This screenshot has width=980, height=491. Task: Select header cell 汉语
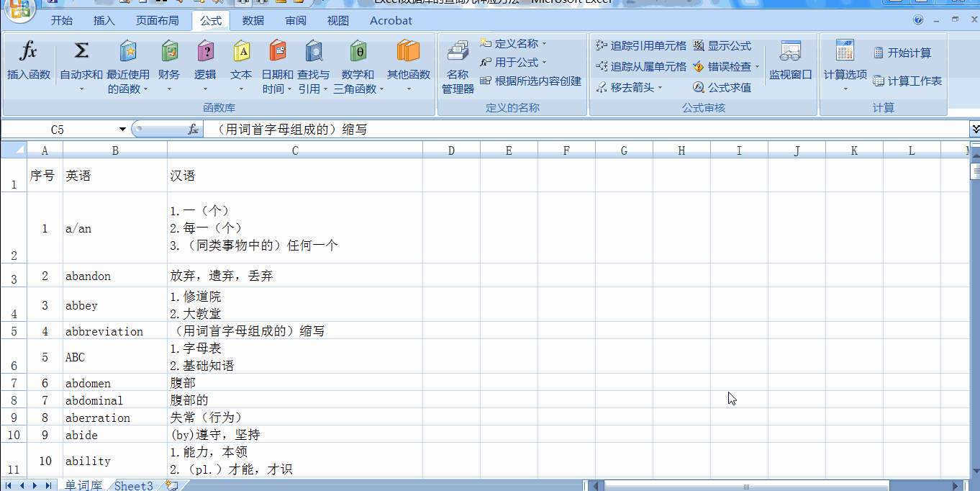(x=295, y=176)
